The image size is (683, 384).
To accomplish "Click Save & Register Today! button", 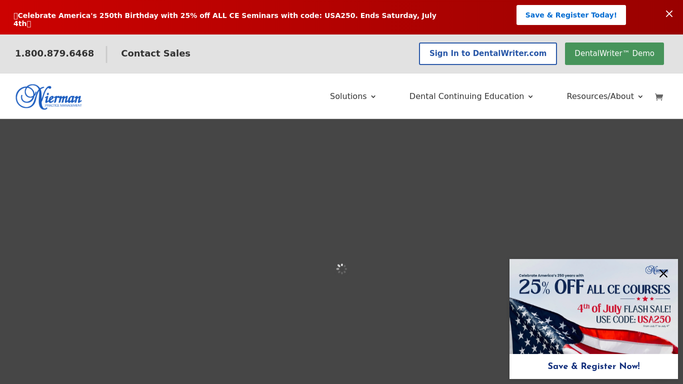I will [x=571, y=15].
